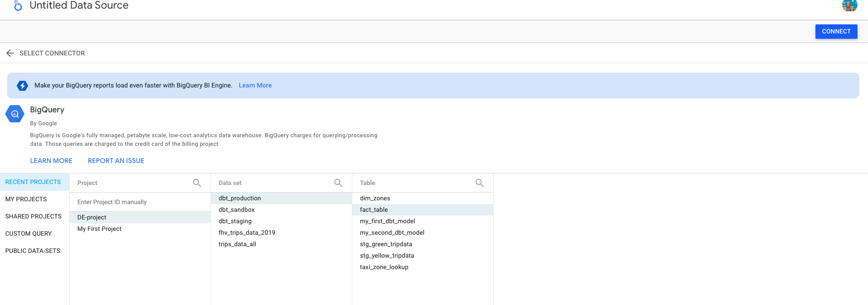Search data sets using the magnifier icon
This screenshot has width=868, height=305.
click(x=338, y=183)
